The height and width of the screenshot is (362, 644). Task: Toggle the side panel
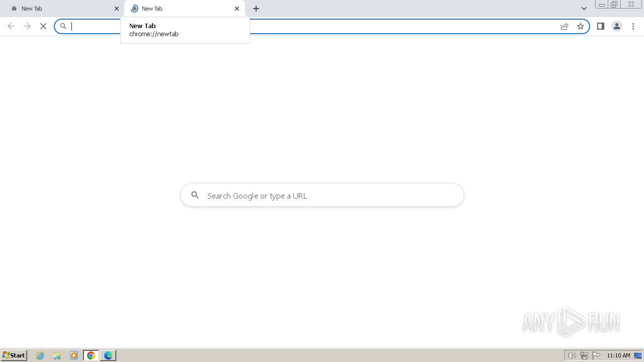[x=601, y=26]
